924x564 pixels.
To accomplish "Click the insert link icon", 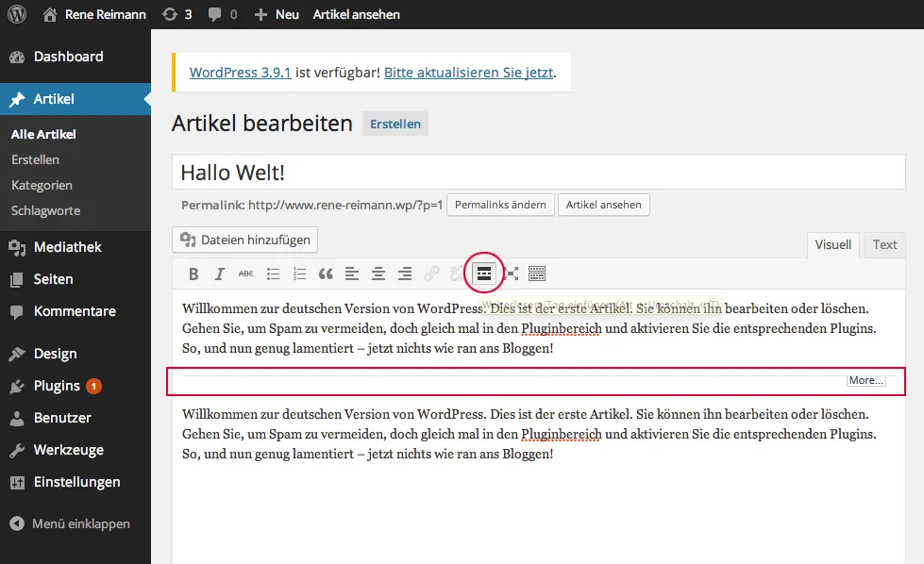I will click(431, 274).
